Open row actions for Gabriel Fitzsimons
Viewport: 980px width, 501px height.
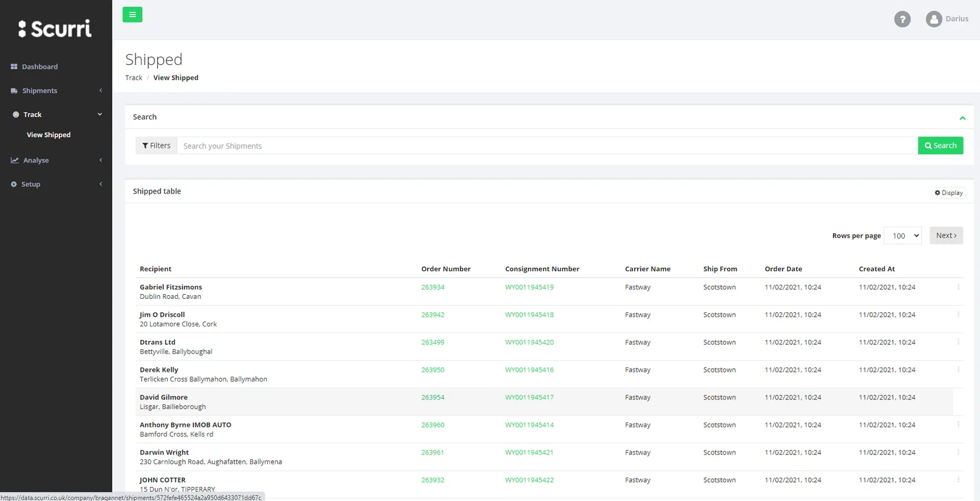(x=958, y=287)
